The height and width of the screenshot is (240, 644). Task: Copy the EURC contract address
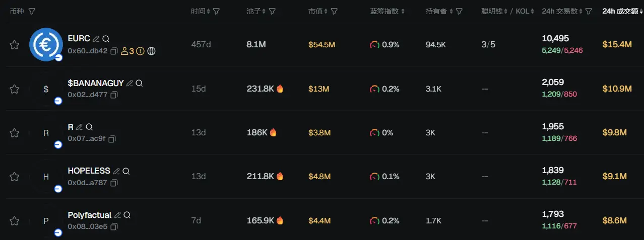(114, 51)
